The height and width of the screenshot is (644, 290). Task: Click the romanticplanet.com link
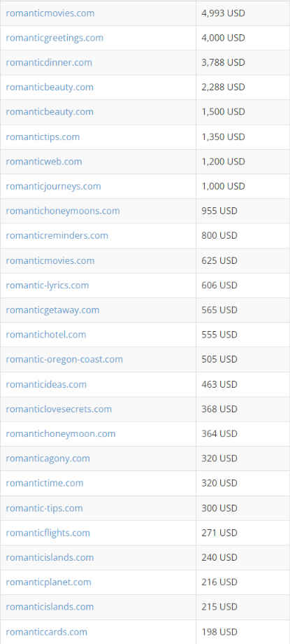(x=48, y=582)
